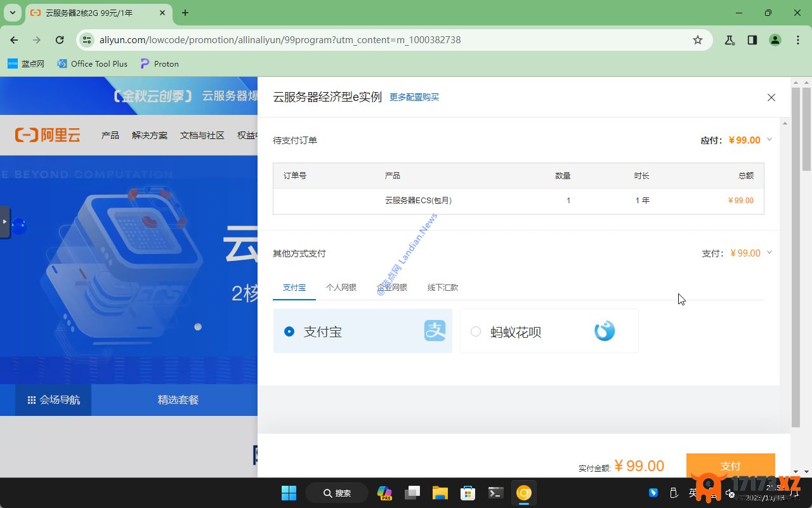The image size is (812, 508).
Task: Reload the page with the refresh icon
Action: [60, 40]
